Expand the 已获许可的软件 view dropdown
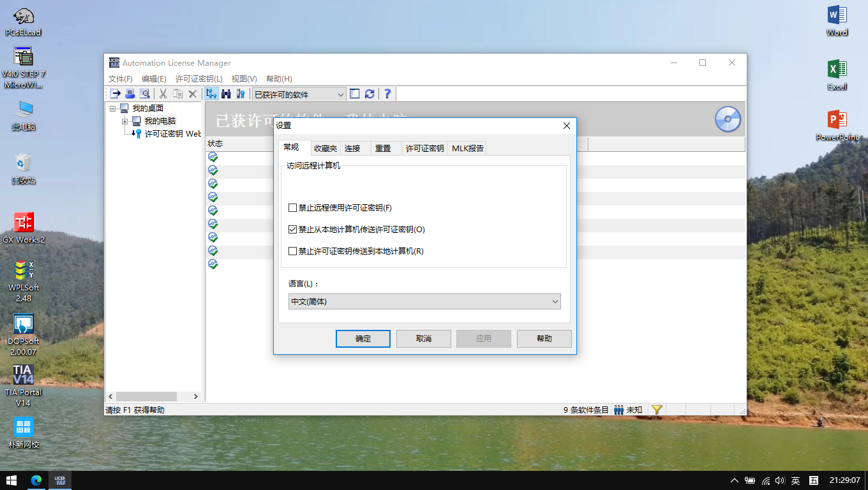This screenshot has width=868, height=490. 340,94
